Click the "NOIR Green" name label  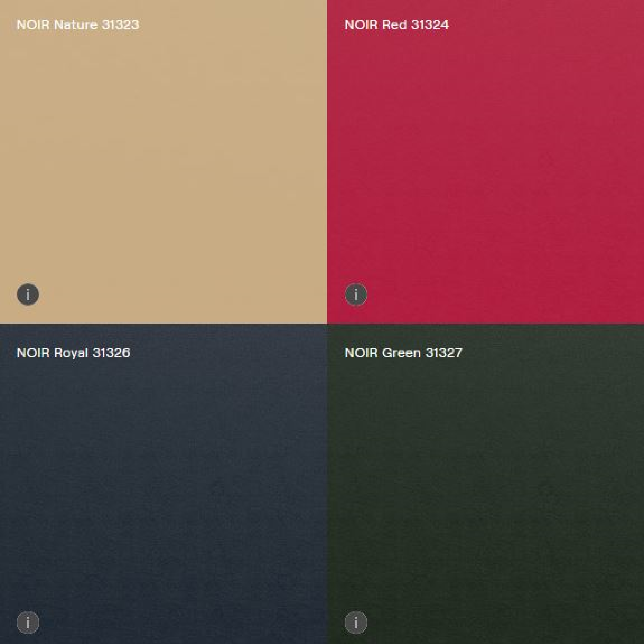pyautogui.click(x=382, y=353)
